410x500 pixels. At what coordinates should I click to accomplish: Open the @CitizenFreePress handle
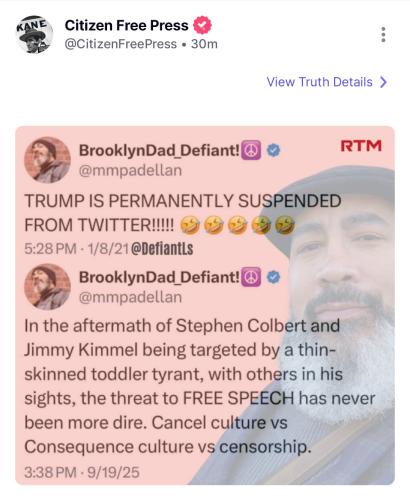[x=120, y=44]
